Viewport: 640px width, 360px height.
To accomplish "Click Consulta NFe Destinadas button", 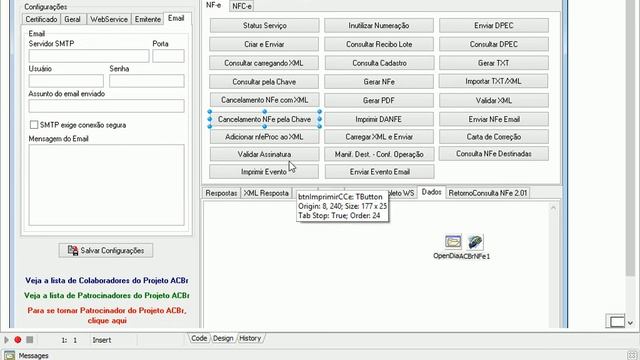I will 494,154.
